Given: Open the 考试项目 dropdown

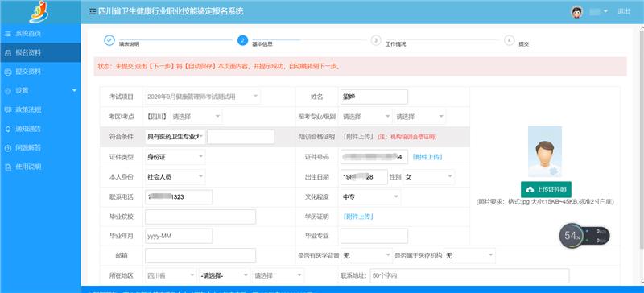Looking at the screenshot, I should tap(203, 97).
